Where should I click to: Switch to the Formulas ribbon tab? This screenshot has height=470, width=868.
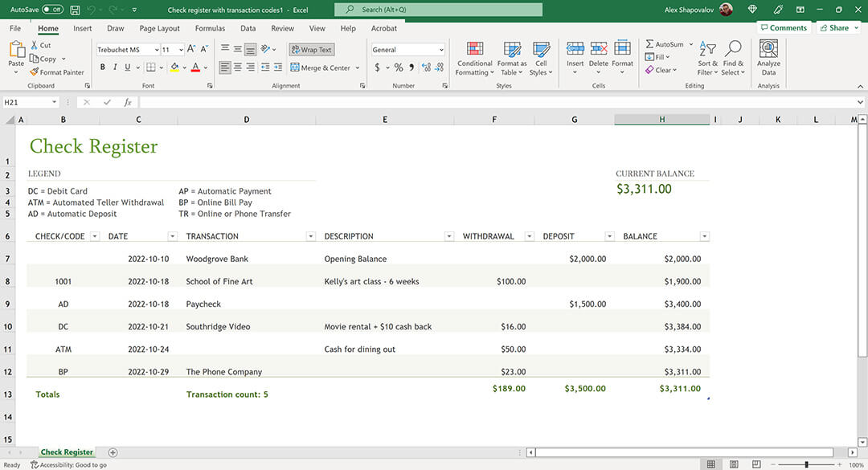pos(210,27)
